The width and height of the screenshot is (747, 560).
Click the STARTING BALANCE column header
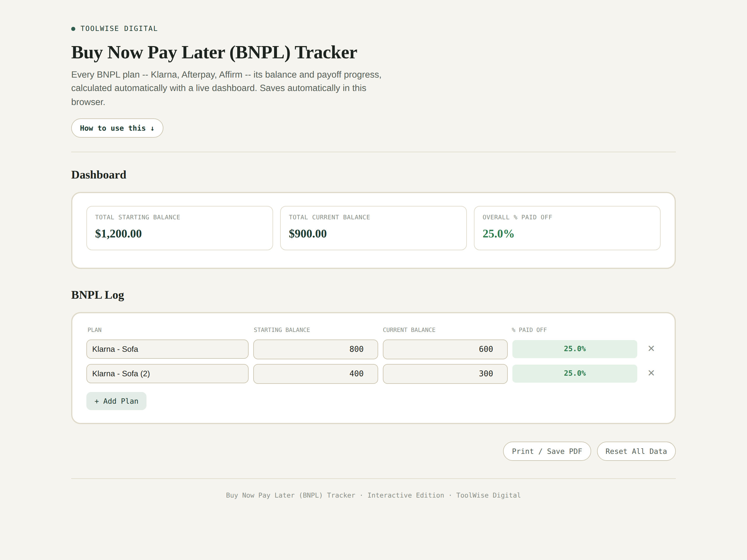tap(282, 330)
